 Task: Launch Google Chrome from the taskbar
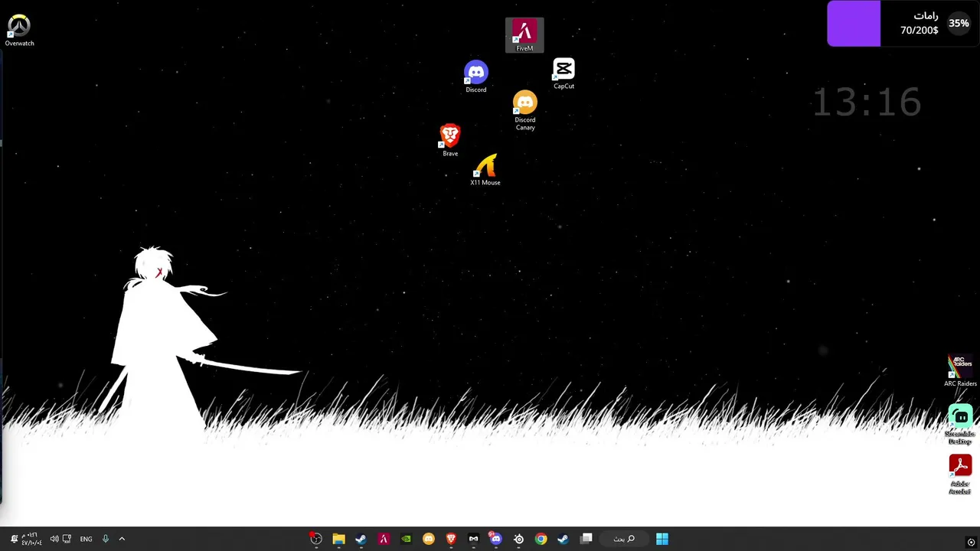coord(541,539)
